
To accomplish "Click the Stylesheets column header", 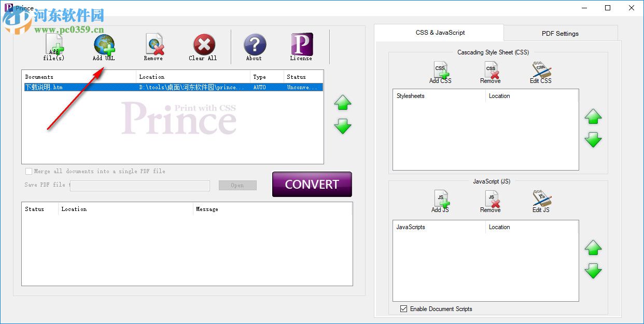I will [440, 96].
